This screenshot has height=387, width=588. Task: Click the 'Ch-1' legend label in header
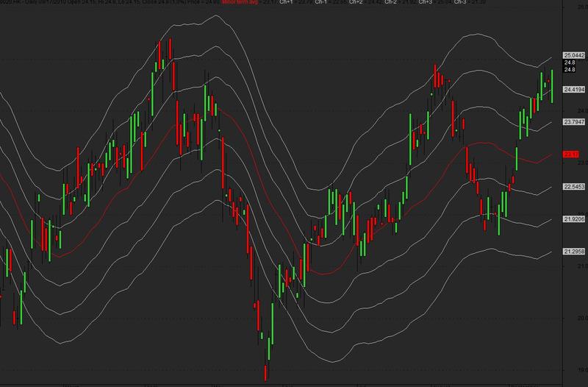pyautogui.click(x=321, y=2)
